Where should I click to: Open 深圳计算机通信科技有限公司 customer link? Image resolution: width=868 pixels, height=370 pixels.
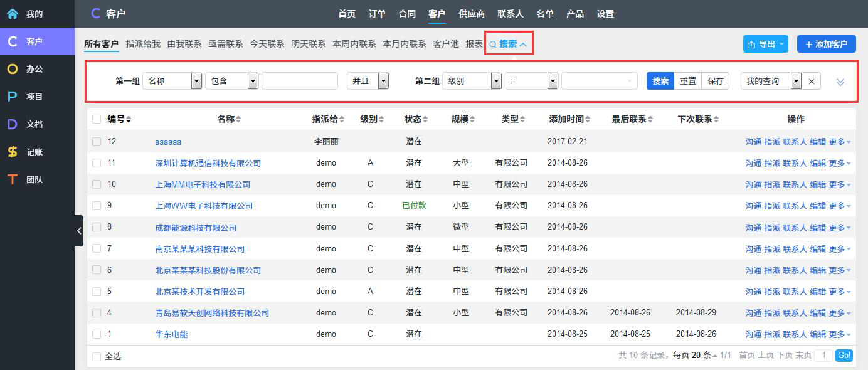208,163
